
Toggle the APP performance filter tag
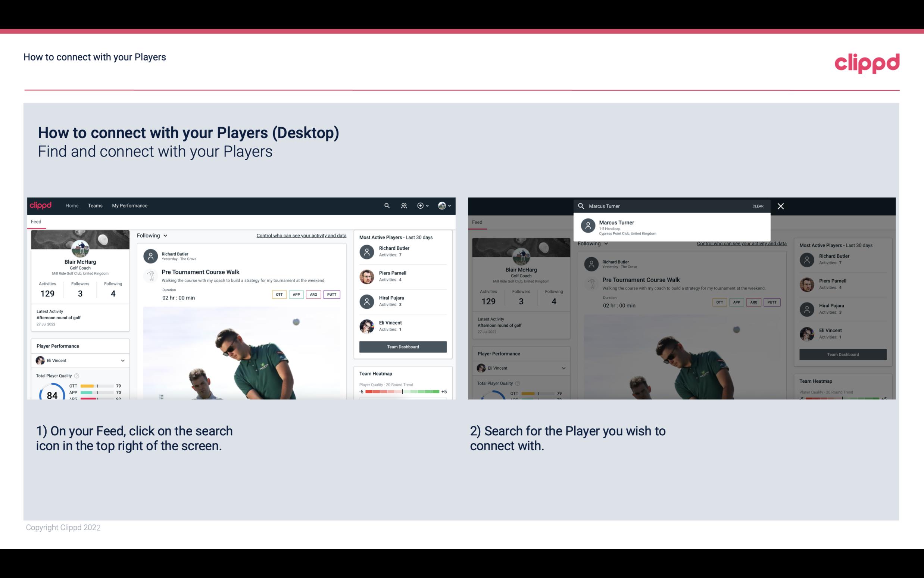tap(295, 293)
